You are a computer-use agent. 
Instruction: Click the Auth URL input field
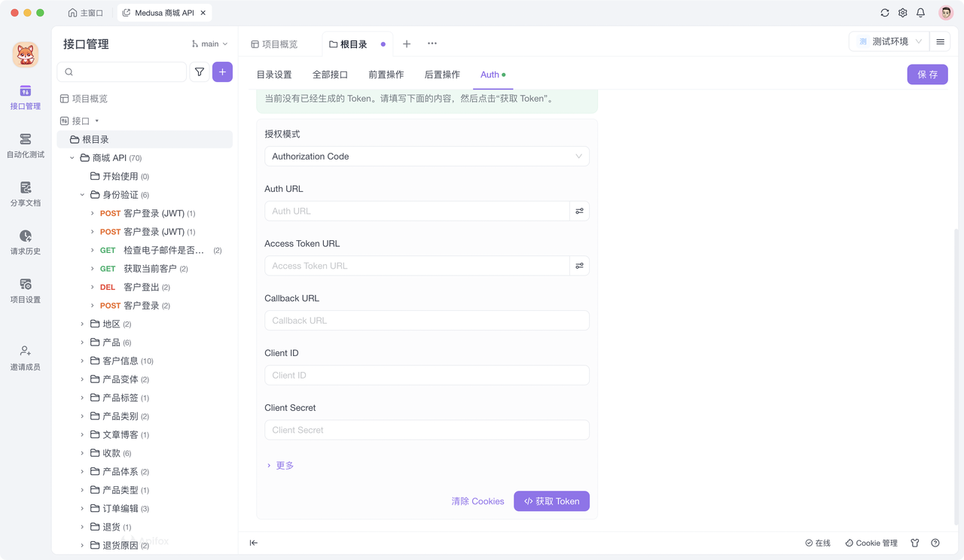[417, 212]
